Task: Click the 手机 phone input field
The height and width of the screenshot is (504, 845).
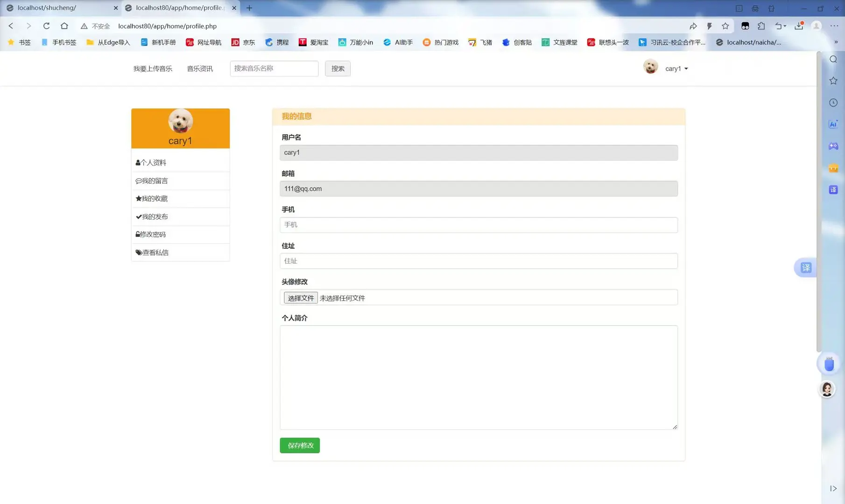Action: pos(478,224)
